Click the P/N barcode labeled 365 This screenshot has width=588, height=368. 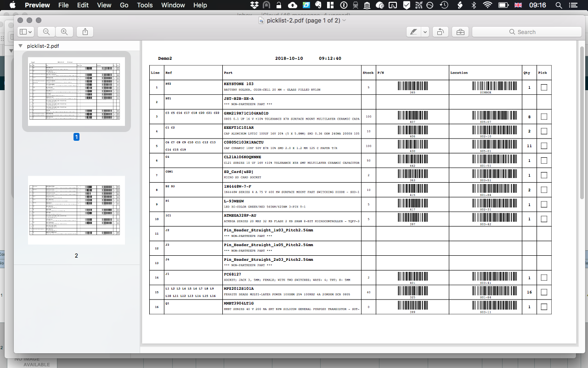click(x=413, y=86)
